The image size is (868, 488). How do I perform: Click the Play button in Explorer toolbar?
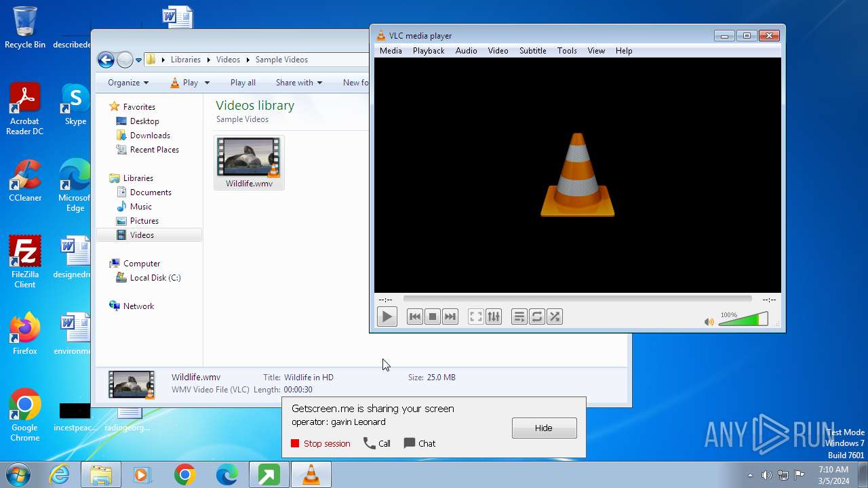point(184,83)
